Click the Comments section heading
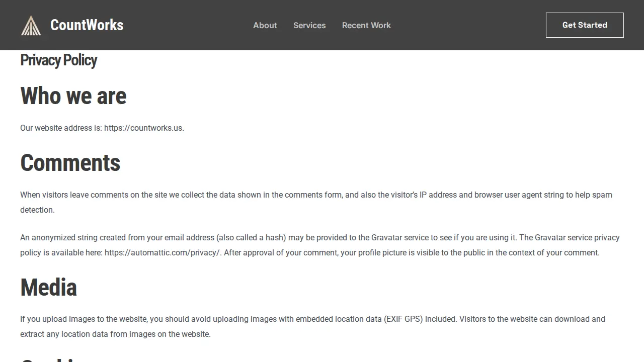This screenshot has height=362, width=644. [70, 163]
